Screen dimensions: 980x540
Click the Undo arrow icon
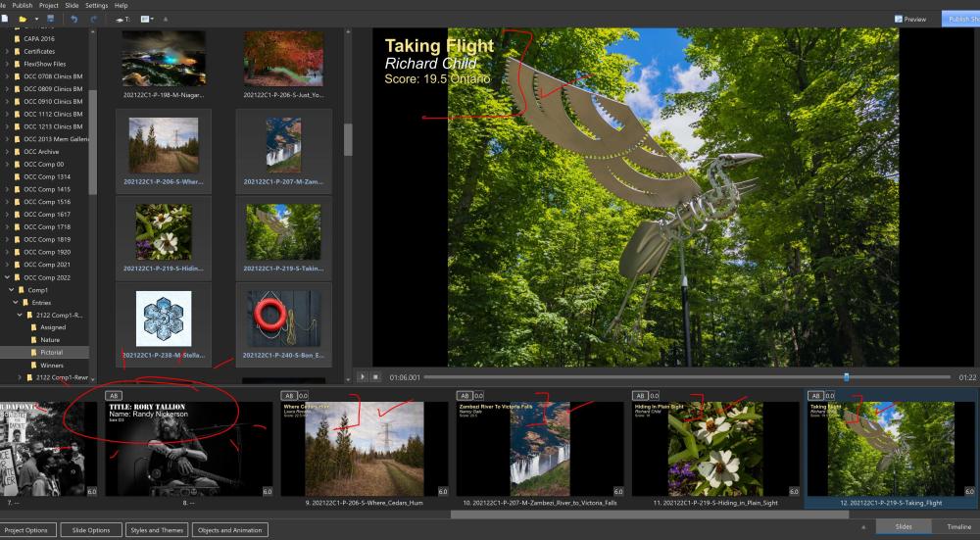point(73,19)
